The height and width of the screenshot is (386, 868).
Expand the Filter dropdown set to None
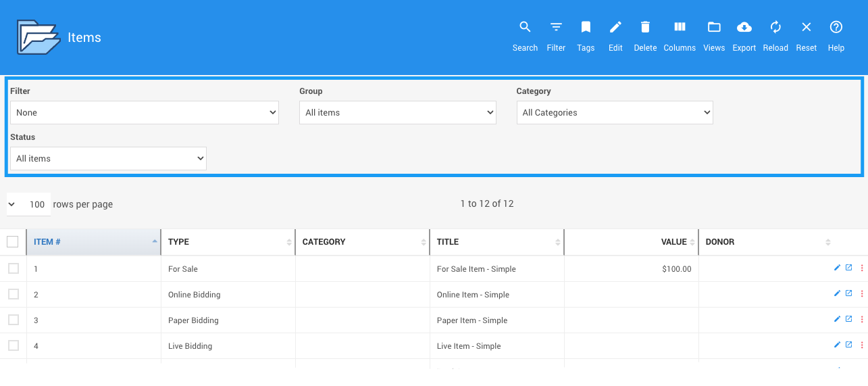point(145,113)
